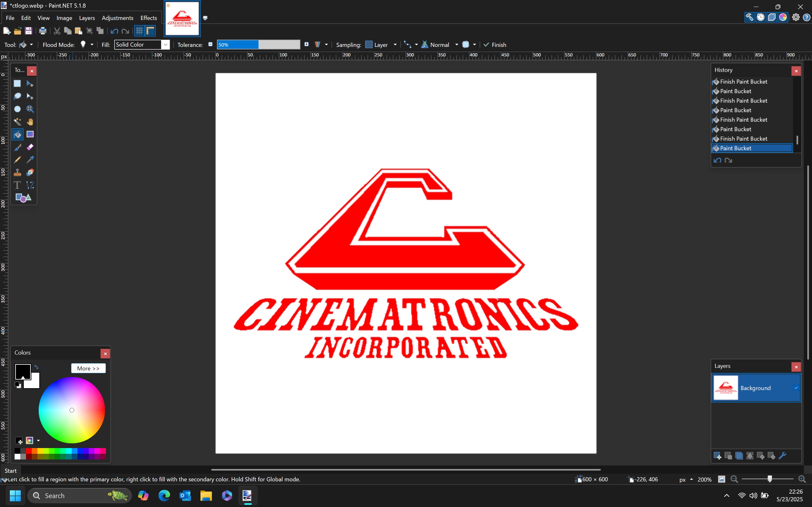Expand the Sampling Layer dropdown
This screenshot has height=507, width=812.
[395, 45]
